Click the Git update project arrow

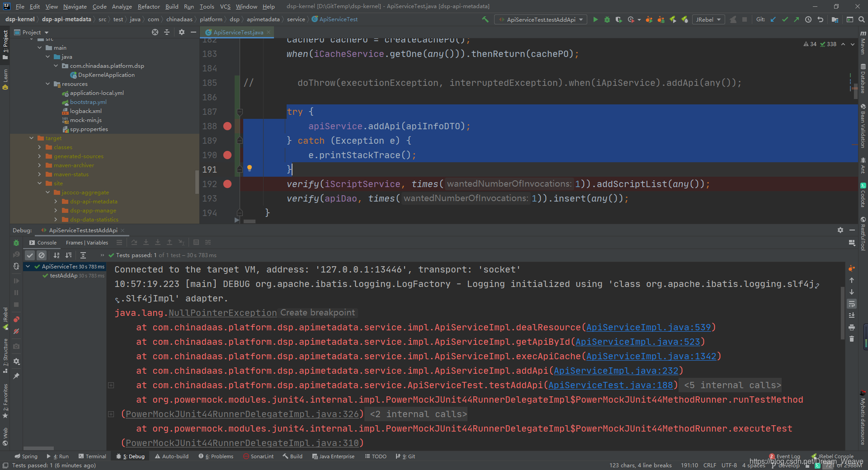pos(773,19)
